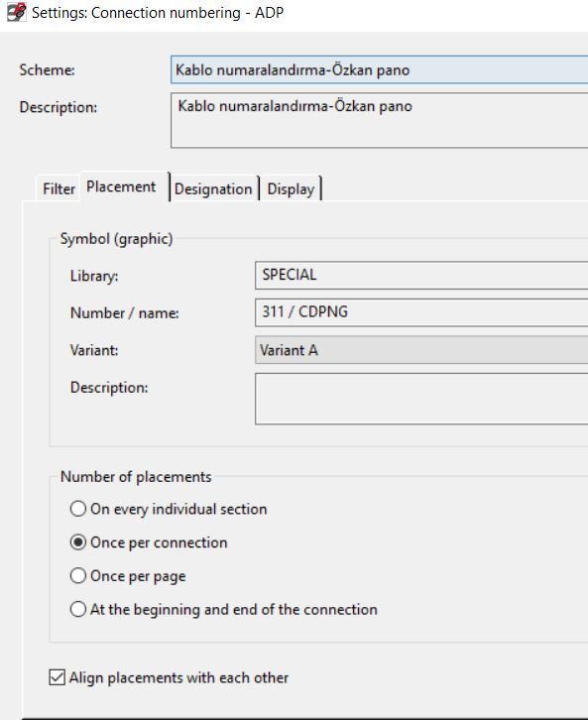This screenshot has width=588, height=720.
Task: Switch to the Filter tab
Action: pos(59,188)
